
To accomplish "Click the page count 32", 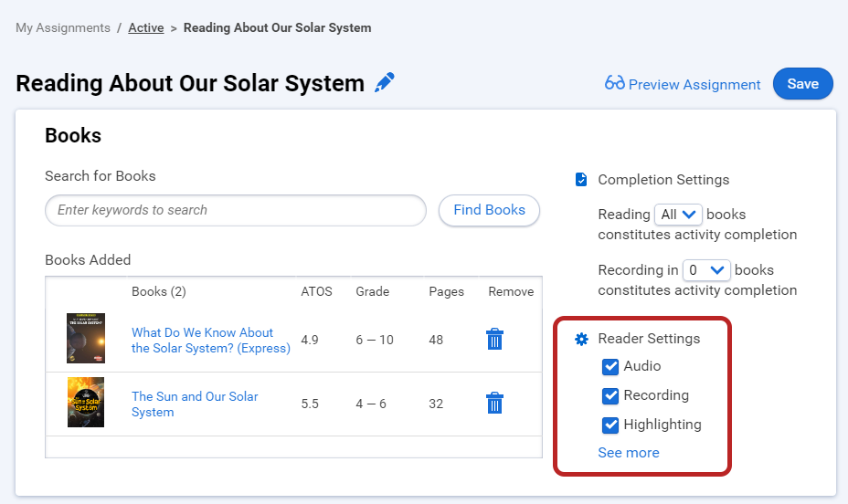I will click(436, 404).
